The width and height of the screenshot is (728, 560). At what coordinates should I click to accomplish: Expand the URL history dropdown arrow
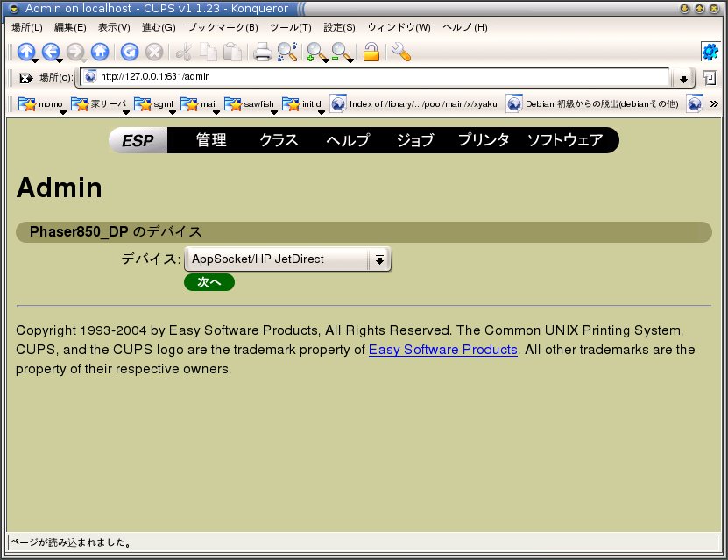(x=683, y=78)
